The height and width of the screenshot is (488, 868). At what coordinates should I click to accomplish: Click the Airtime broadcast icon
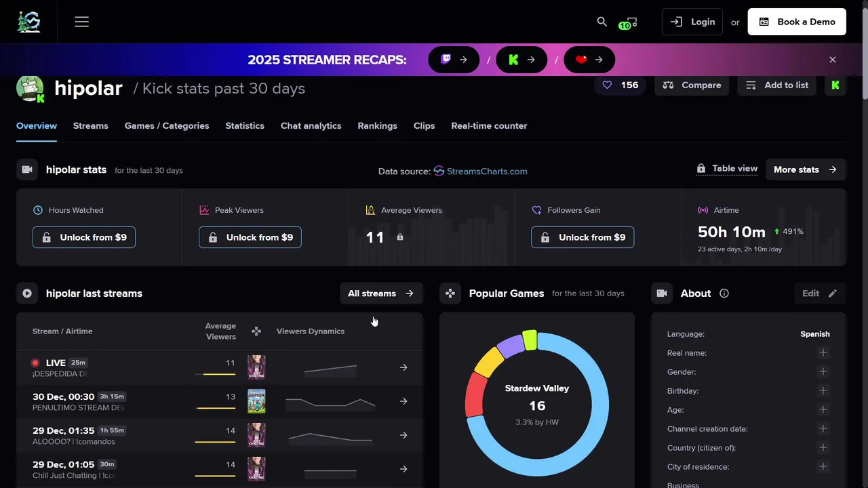click(x=703, y=210)
